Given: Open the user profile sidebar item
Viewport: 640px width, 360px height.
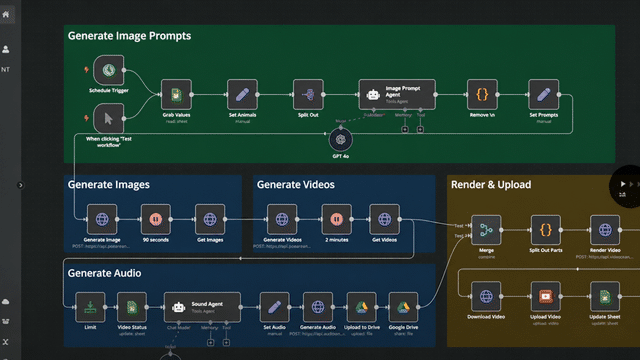Looking at the screenshot, I should tap(6, 49).
